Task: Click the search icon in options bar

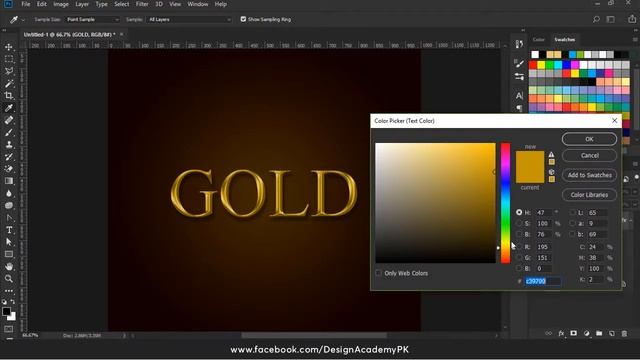Action: pos(596,19)
